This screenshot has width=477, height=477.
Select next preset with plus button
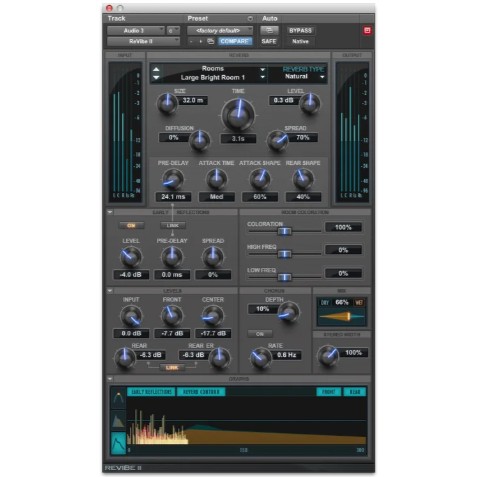[200, 41]
